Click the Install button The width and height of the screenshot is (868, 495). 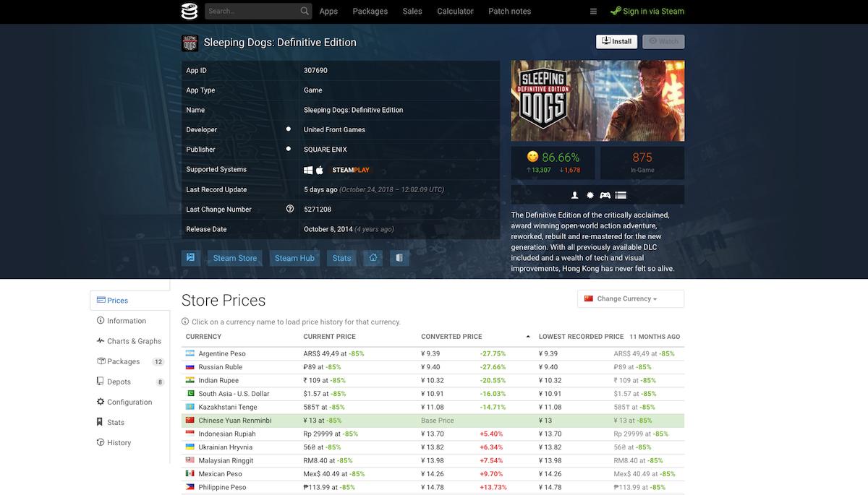[616, 41]
